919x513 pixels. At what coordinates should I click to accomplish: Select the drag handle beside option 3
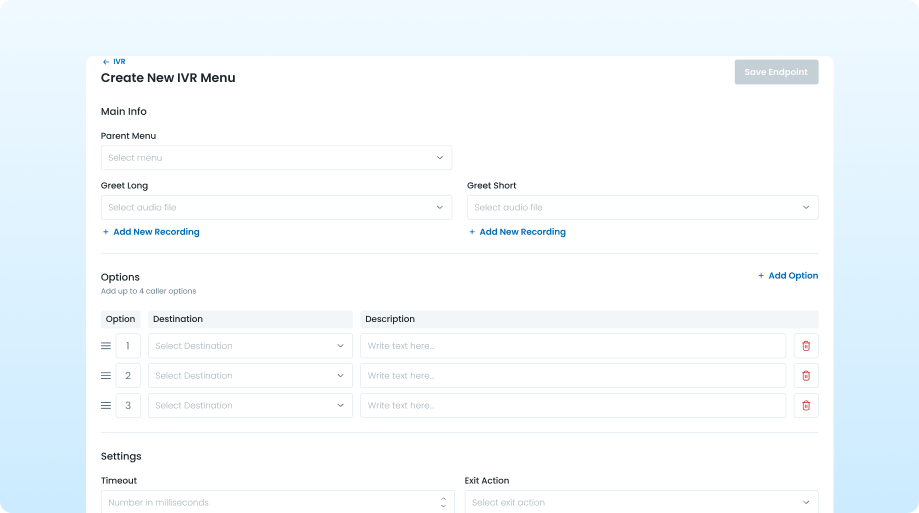[x=106, y=406]
